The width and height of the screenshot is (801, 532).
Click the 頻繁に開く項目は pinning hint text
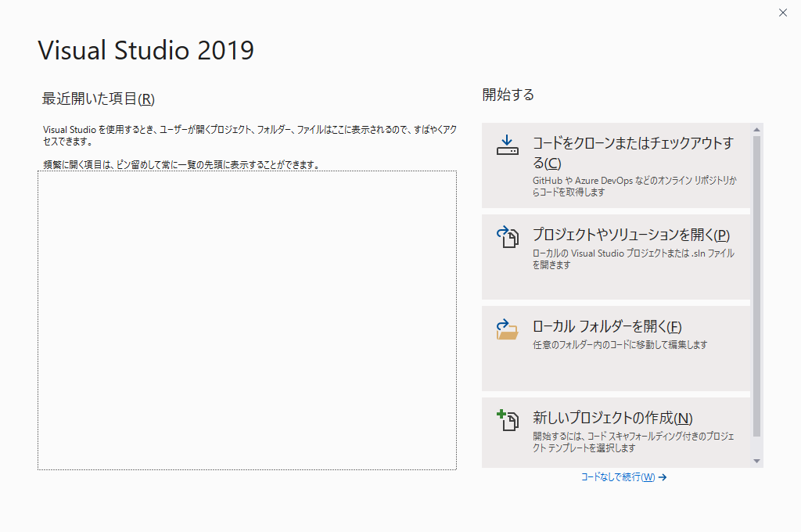click(182, 164)
